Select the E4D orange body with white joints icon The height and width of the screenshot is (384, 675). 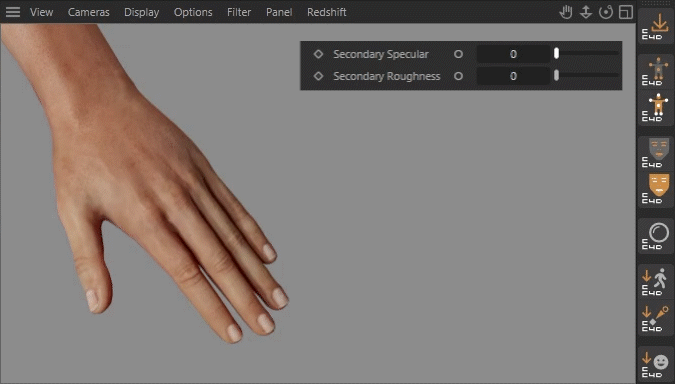click(656, 108)
